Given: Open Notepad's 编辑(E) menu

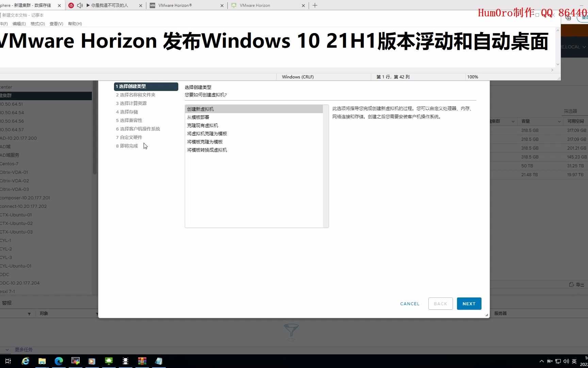Looking at the screenshot, I should (19, 24).
